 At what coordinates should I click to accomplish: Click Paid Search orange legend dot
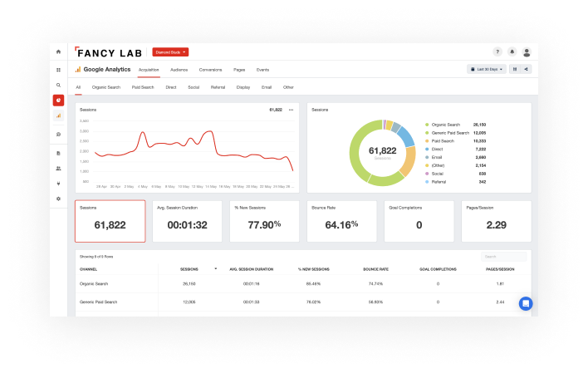point(427,141)
